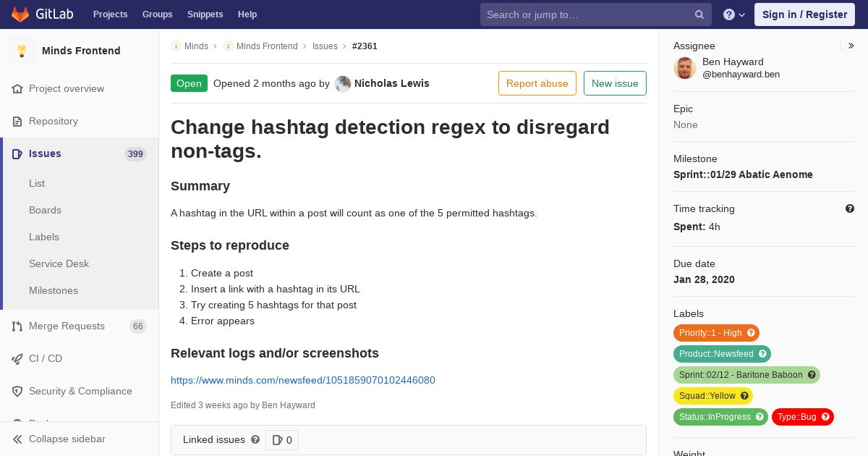The height and width of the screenshot is (456, 868).
Task: Click the GitLab fox logo
Action: pos(21,14)
